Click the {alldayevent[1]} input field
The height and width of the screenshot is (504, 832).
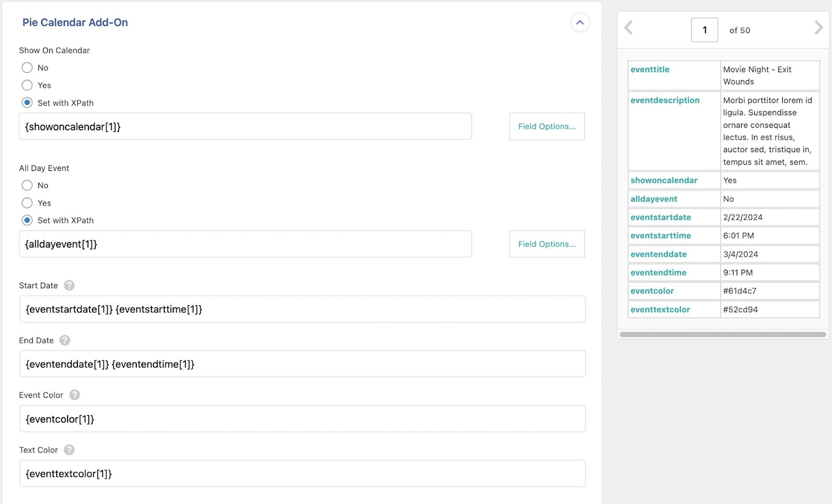245,244
